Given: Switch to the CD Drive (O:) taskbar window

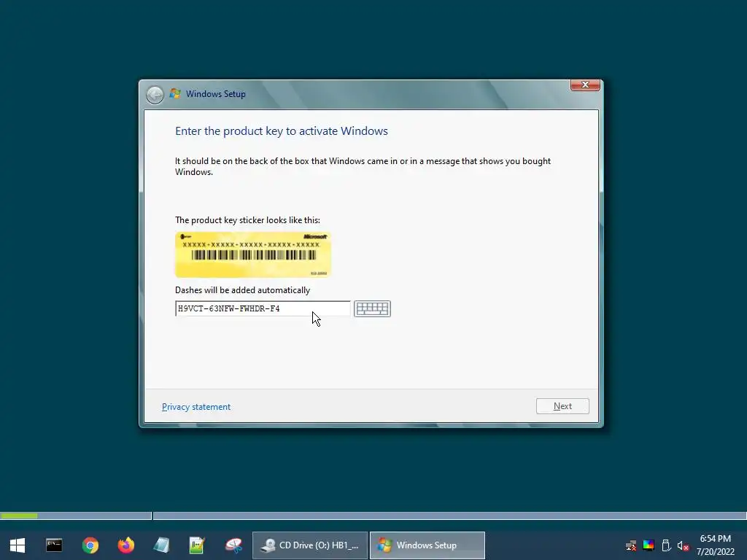Looking at the screenshot, I should coord(309,545).
